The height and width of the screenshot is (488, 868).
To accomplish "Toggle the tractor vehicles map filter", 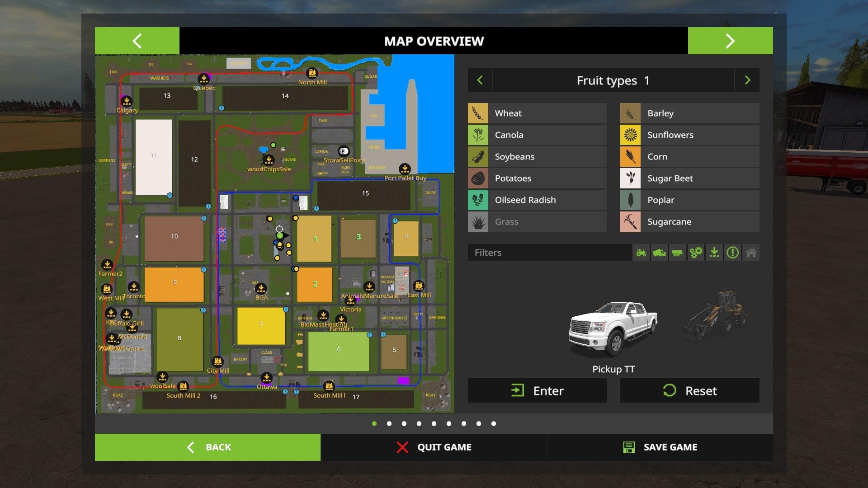I will pos(641,253).
